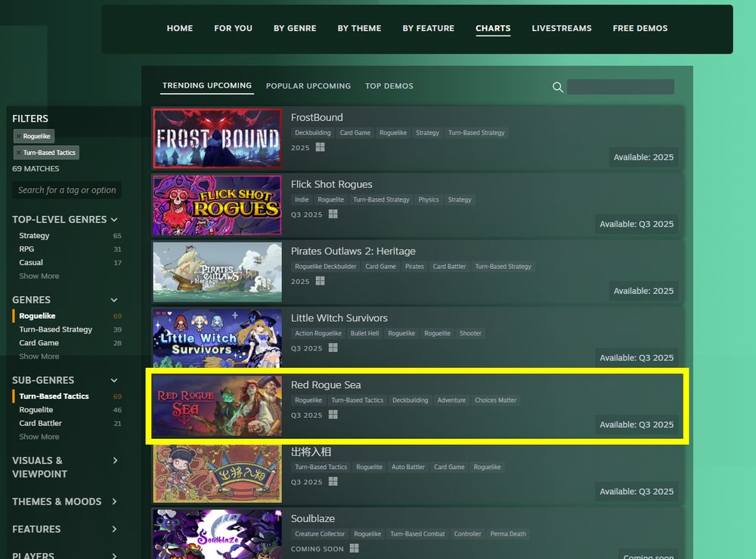Viewport: 756px width, 559px height.
Task: Focus the chart search text field
Action: [621, 87]
